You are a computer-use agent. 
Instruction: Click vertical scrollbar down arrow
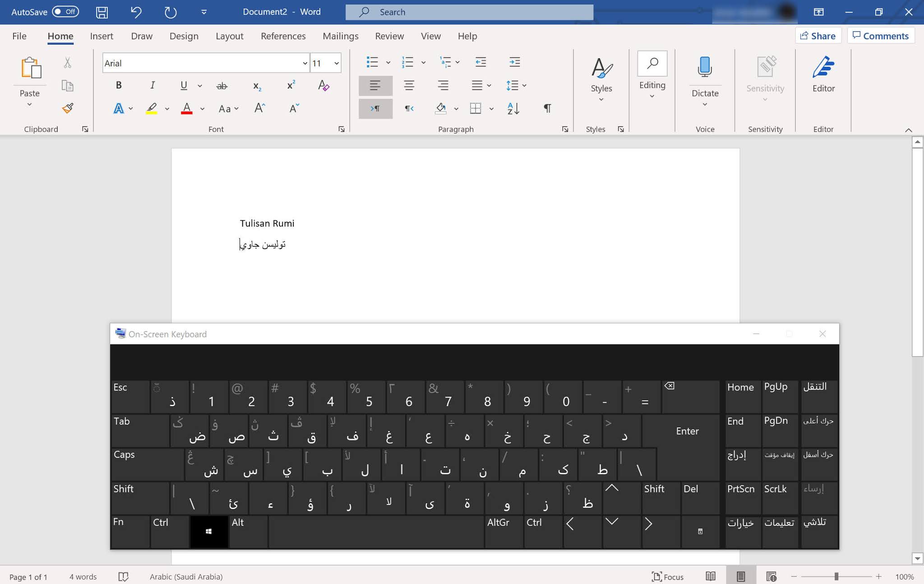coord(917,559)
